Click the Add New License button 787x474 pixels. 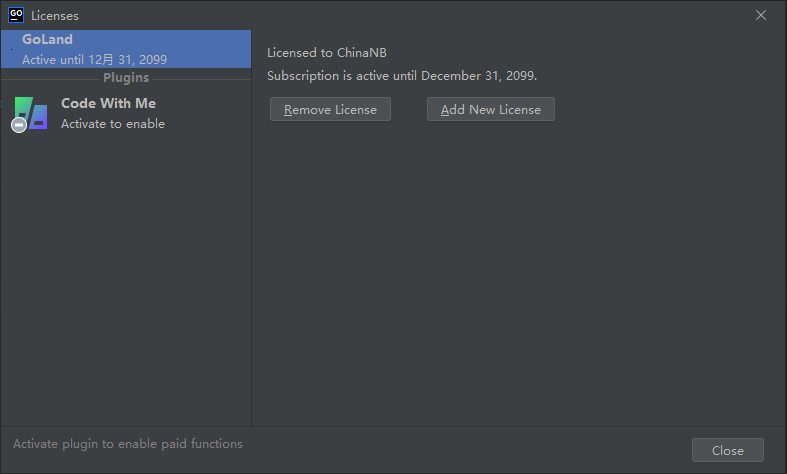(491, 109)
